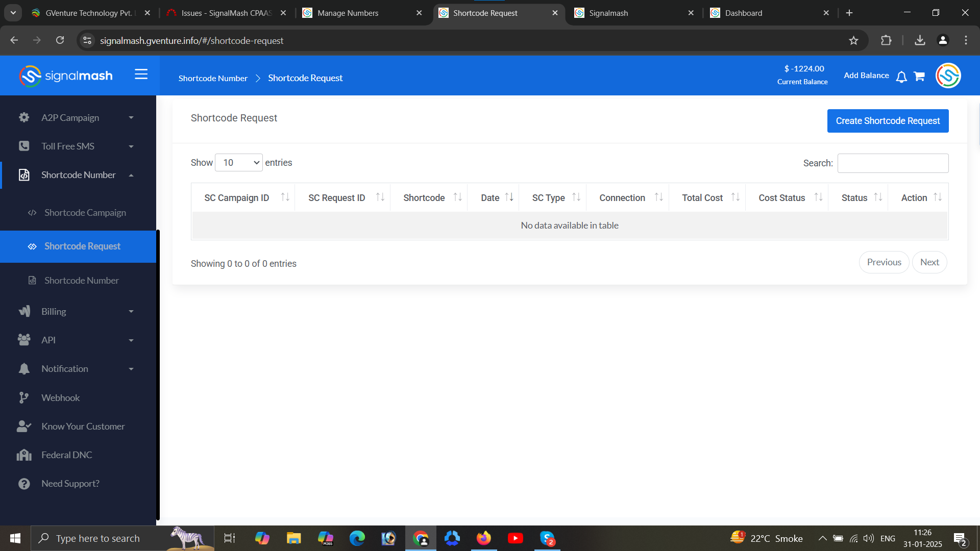Image resolution: width=980 pixels, height=551 pixels.
Task: Open Microsoft Edge from taskbar
Action: pyautogui.click(x=357, y=538)
